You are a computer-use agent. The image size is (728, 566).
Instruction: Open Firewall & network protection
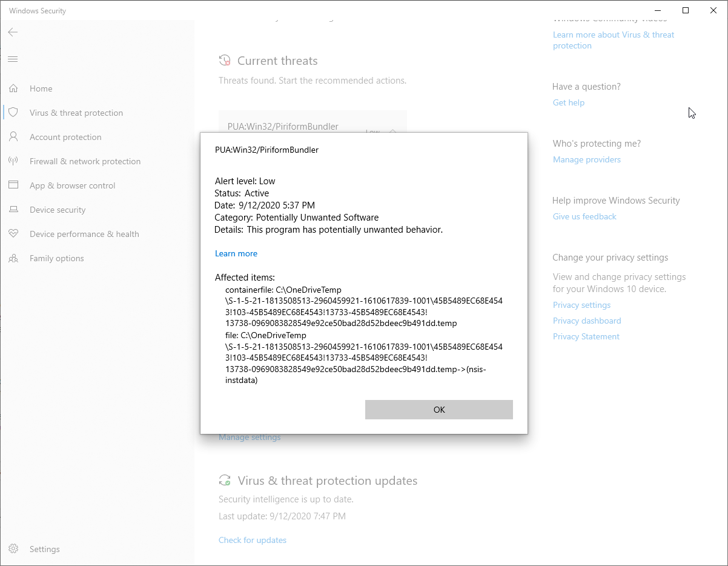(85, 161)
